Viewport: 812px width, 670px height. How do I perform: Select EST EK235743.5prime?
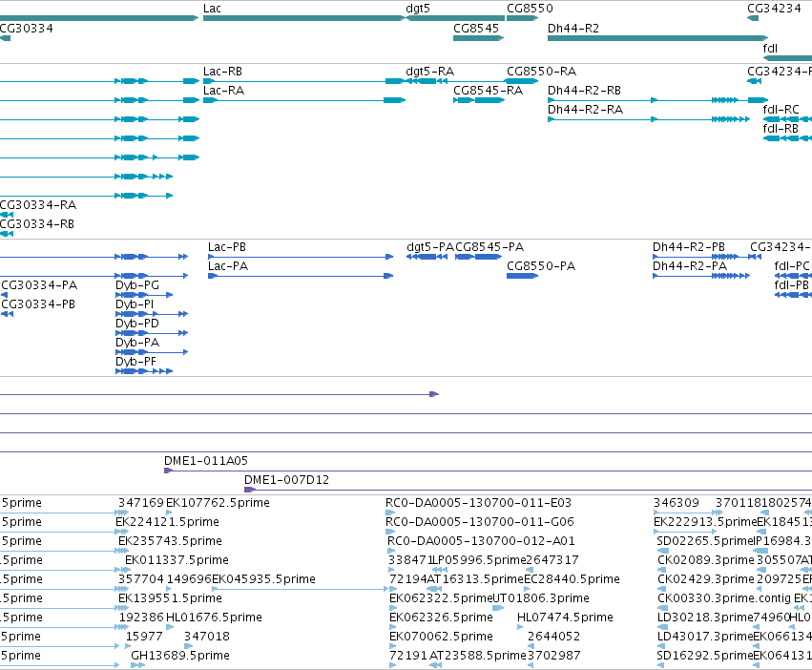[170, 541]
